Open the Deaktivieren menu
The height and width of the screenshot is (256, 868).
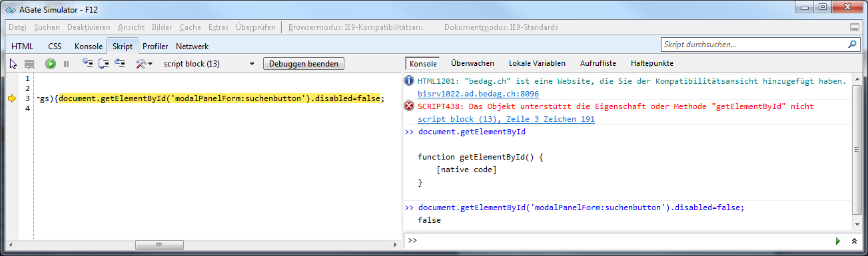point(89,27)
